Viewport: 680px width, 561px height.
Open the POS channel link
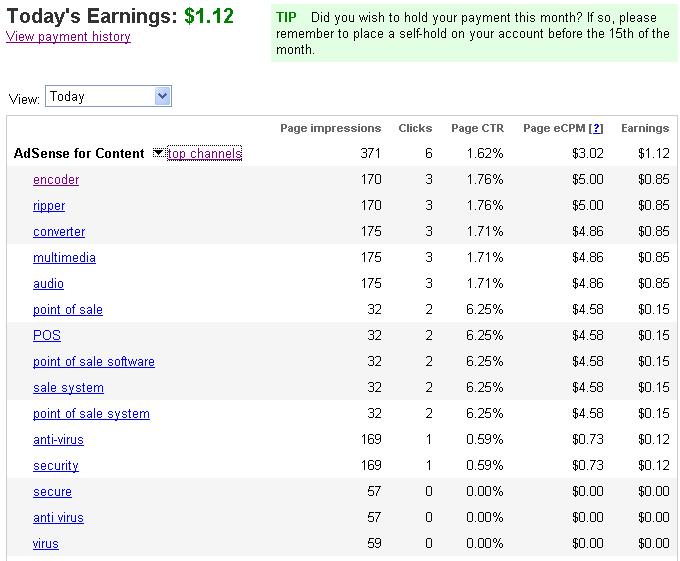click(x=47, y=336)
